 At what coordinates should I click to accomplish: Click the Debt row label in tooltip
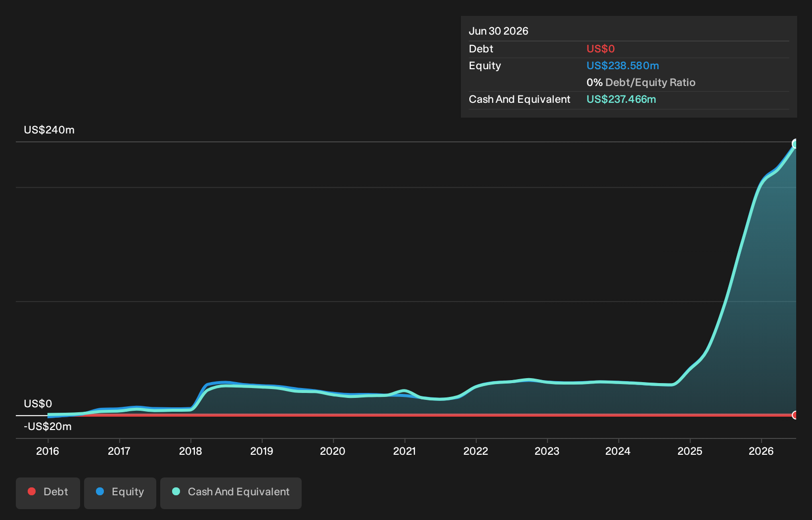[481, 49]
